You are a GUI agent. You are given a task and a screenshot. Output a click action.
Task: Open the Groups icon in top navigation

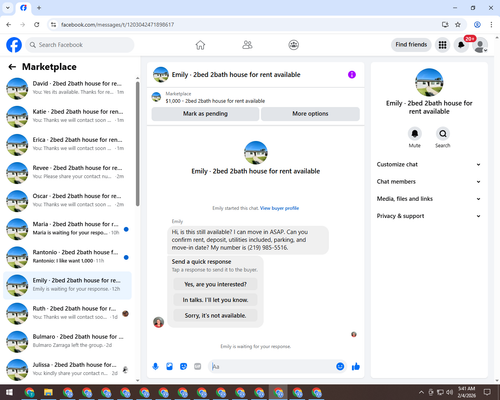293,45
